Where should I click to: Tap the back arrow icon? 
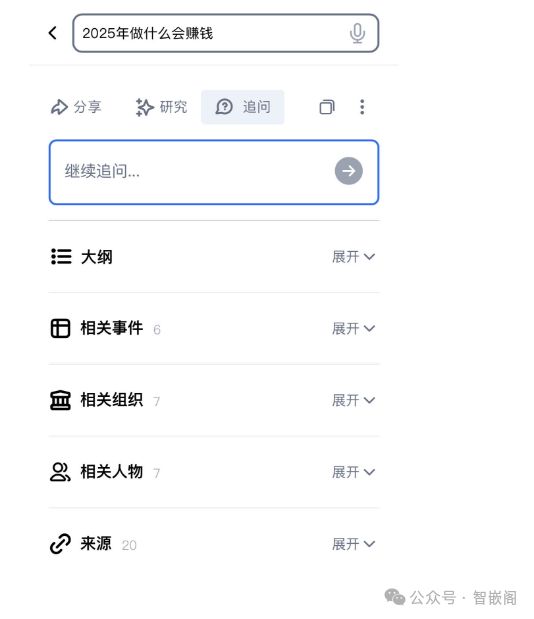coord(52,33)
